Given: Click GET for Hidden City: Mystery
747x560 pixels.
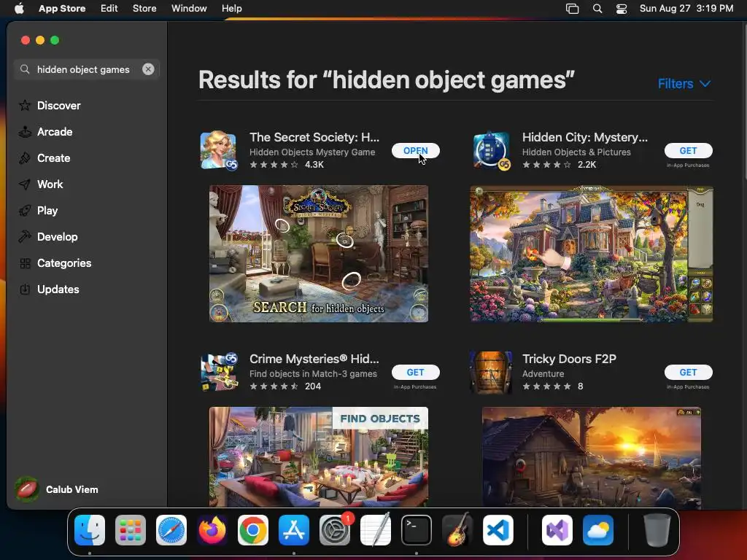Looking at the screenshot, I should point(689,150).
